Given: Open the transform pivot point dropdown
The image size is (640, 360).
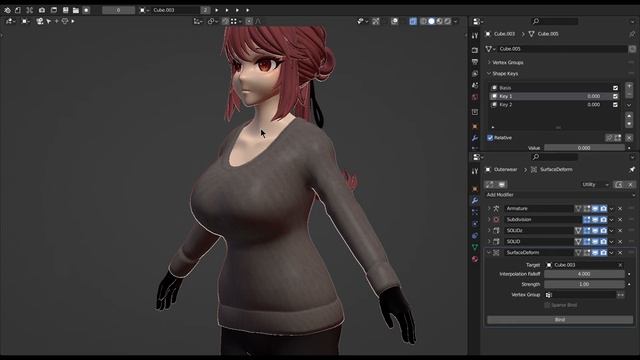Looking at the screenshot, I should tap(212, 21).
